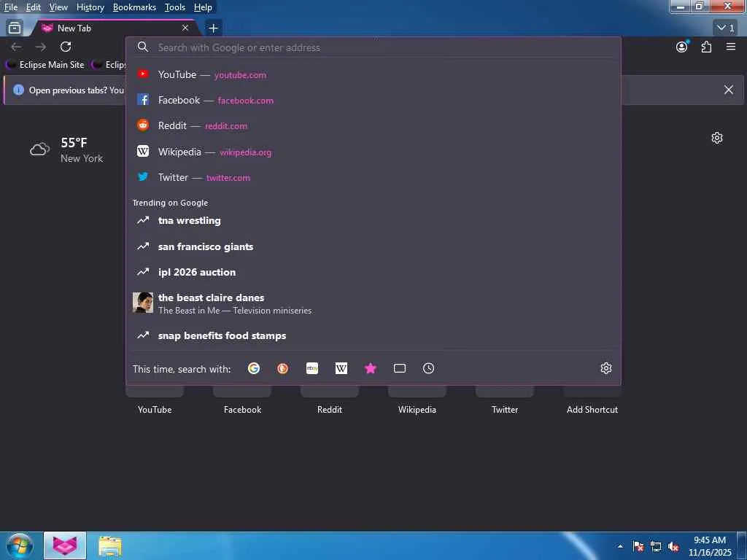Show hidden system tray icons
This screenshot has width=747, height=560.
tap(620, 546)
